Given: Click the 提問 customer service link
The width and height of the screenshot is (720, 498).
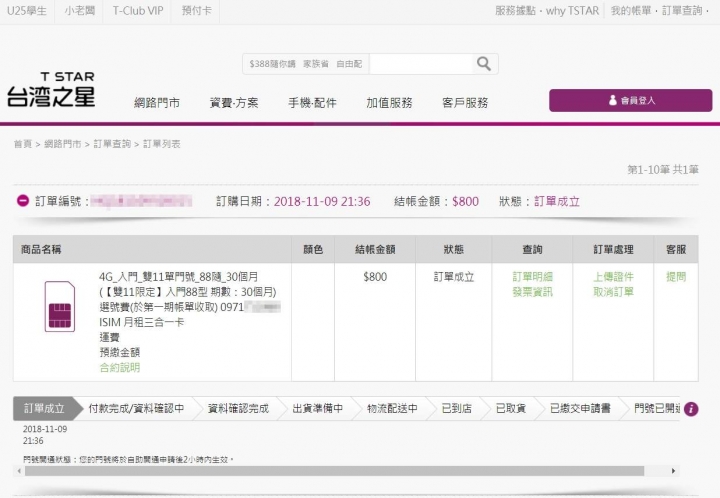Looking at the screenshot, I should pos(676,277).
